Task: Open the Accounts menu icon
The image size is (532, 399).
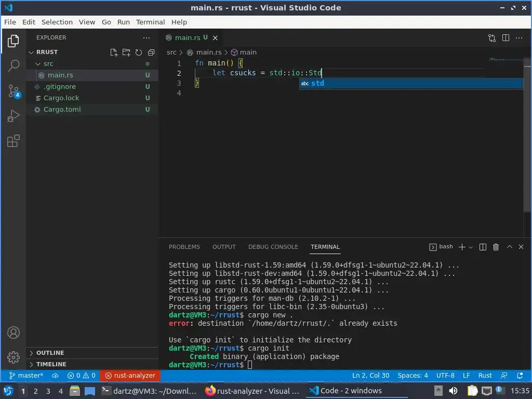Action: tap(13, 332)
